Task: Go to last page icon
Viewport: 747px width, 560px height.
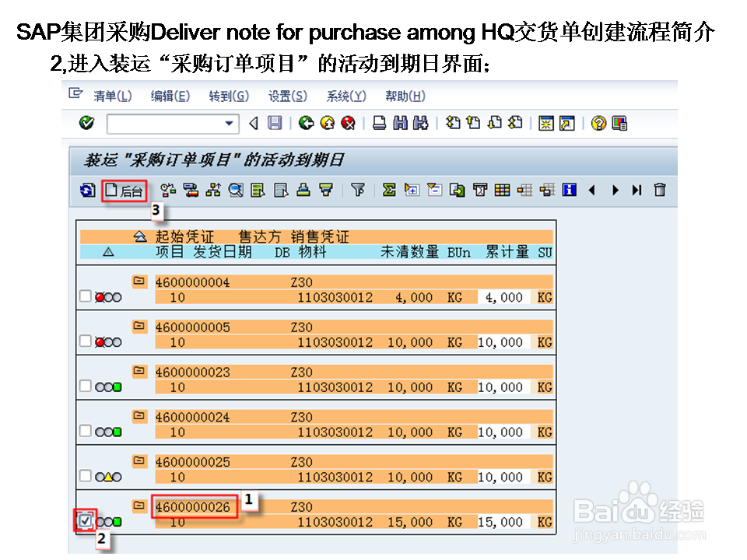Action: pyautogui.click(x=515, y=124)
